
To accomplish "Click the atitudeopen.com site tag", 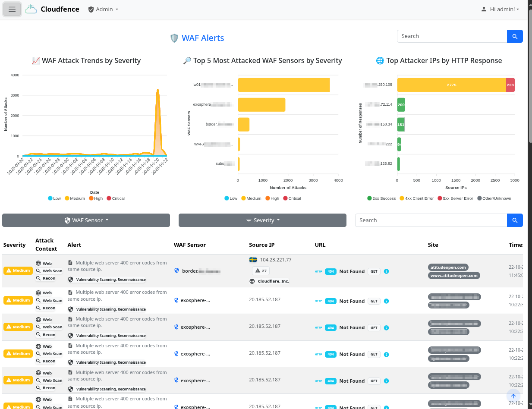I will (448, 267).
